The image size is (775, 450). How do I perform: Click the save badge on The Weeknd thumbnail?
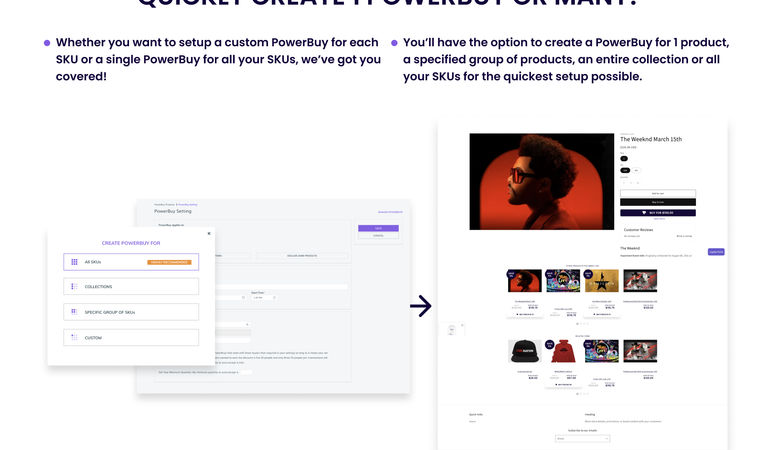[x=511, y=273]
